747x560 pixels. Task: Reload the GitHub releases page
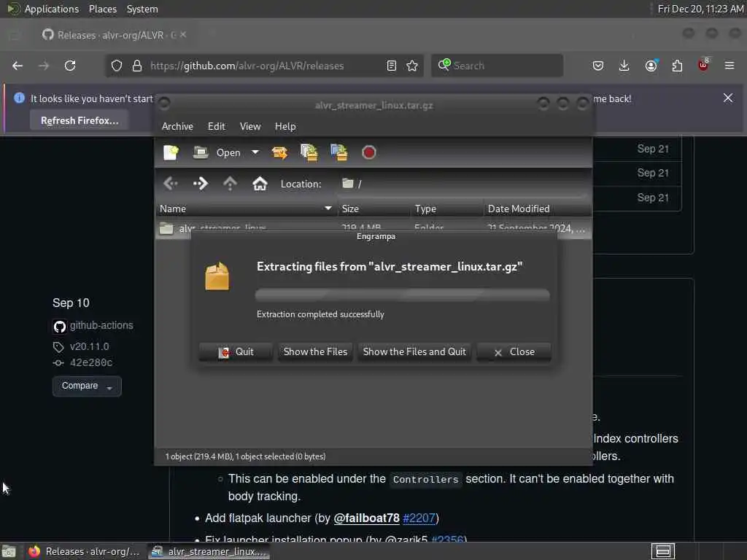70,66
